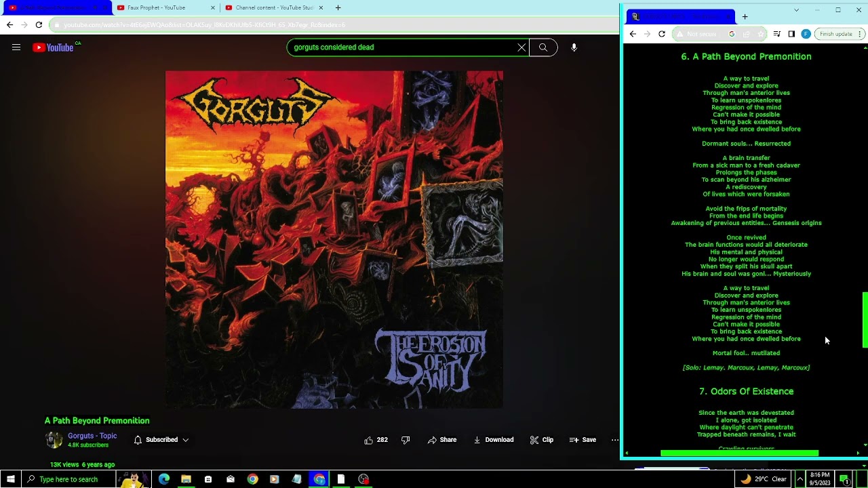Download the video
Viewport: 868px width, 488px height.
494,440
